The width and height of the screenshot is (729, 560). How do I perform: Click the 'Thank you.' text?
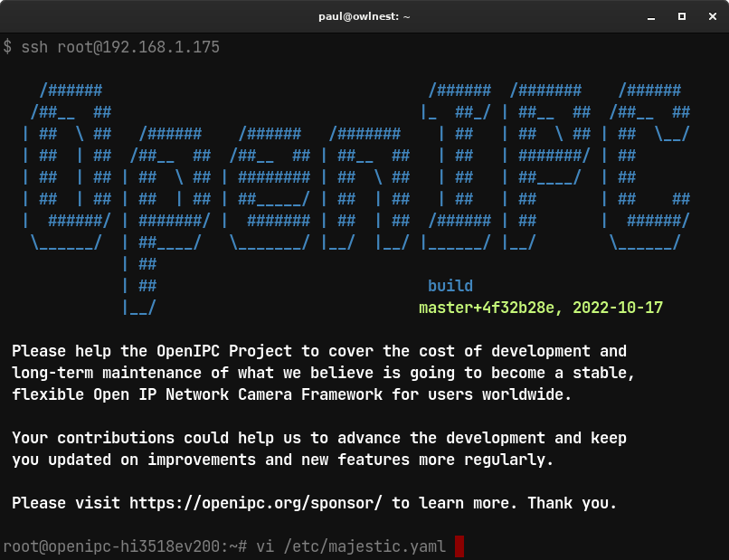(572, 503)
